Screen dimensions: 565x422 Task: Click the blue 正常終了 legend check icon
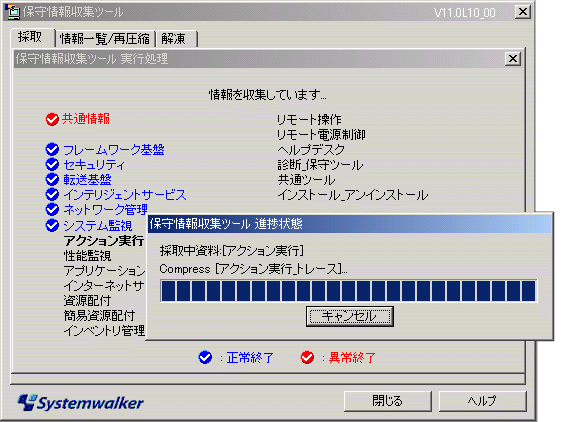click(205, 357)
